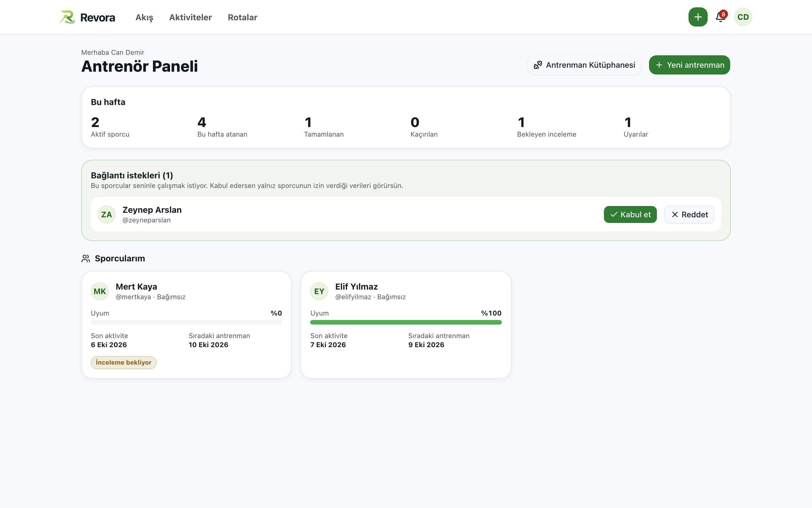This screenshot has height=508, width=812.
Task: Create a Yeni antrenman
Action: (689, 65)
